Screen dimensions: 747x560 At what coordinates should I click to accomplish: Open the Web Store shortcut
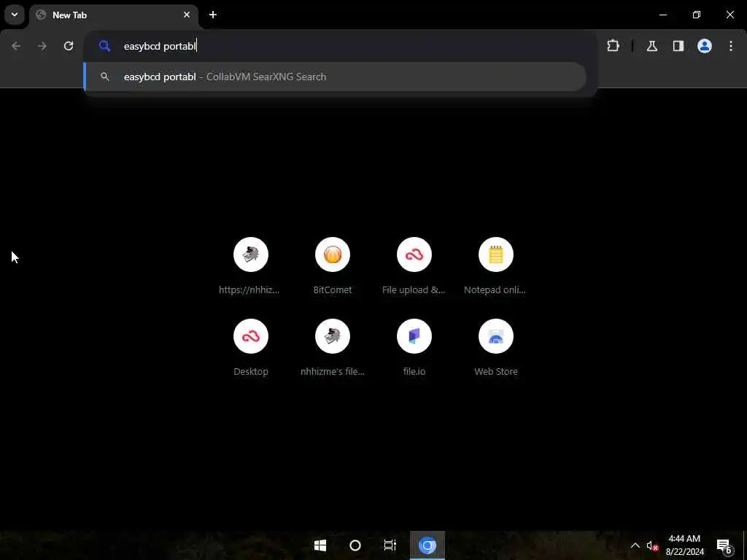tap(495, 348)
